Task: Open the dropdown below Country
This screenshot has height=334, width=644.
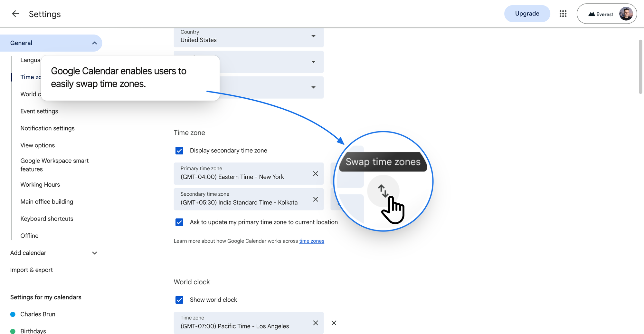Action: tap(249, 62)
